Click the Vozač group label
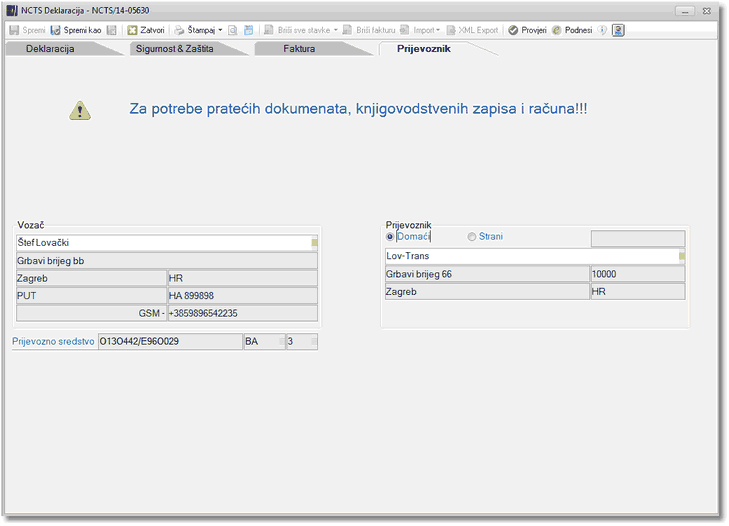729x526 pixels. click(31, 226)
